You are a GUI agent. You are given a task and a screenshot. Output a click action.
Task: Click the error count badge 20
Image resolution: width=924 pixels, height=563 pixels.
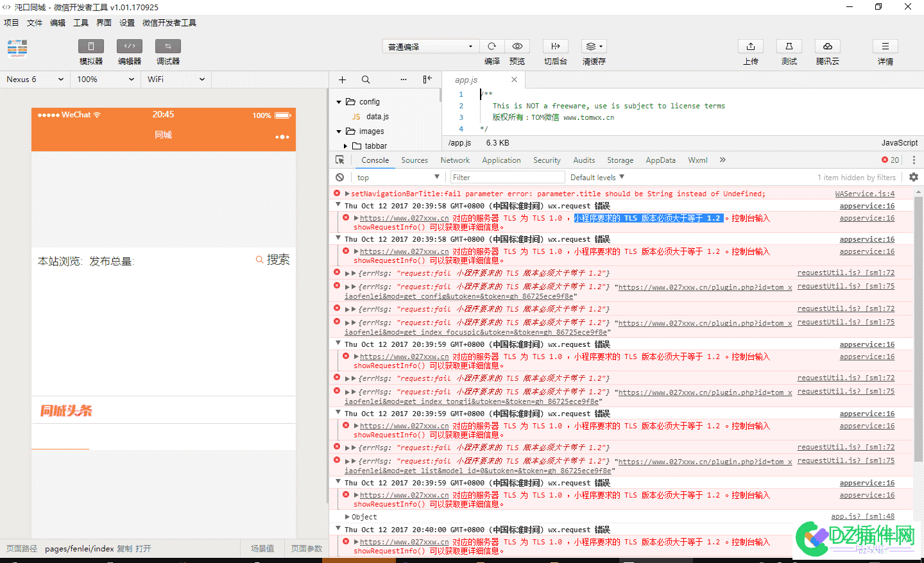pyautogui.click(x=890, y=160)
